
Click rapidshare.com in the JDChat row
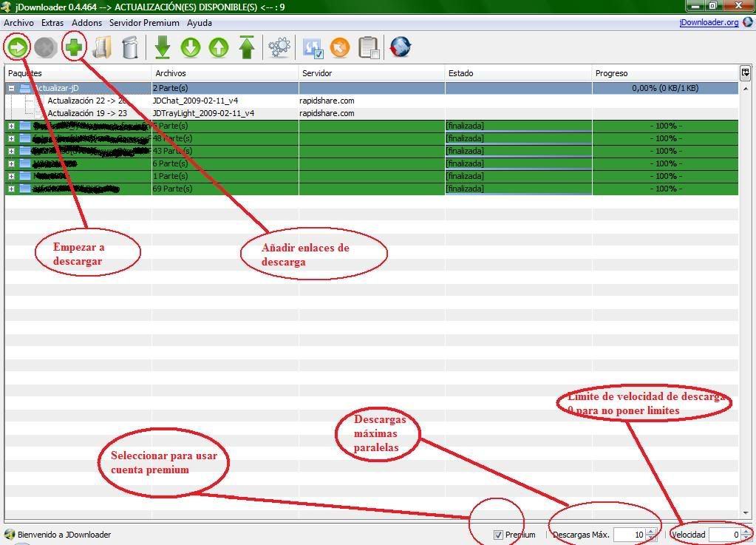327,101
